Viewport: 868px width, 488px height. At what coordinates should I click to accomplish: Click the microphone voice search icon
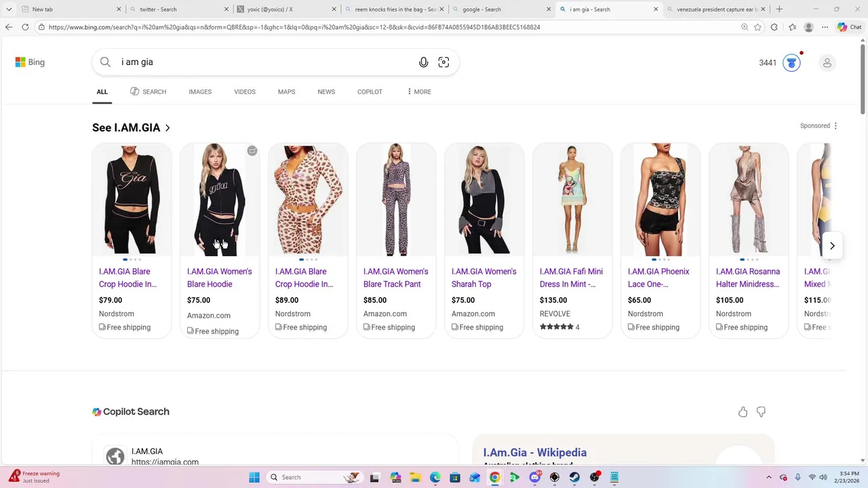pyautogui.click(x=423, y=62)
